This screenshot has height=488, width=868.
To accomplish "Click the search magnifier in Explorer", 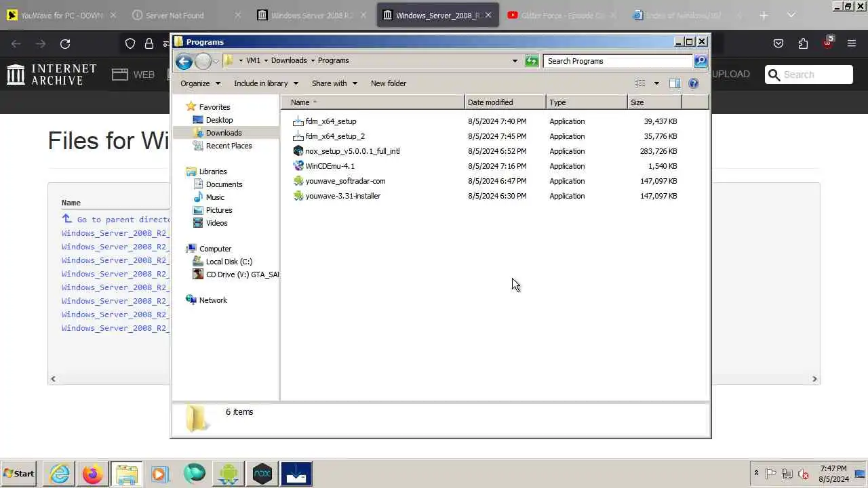I will (x=701, y=61).
